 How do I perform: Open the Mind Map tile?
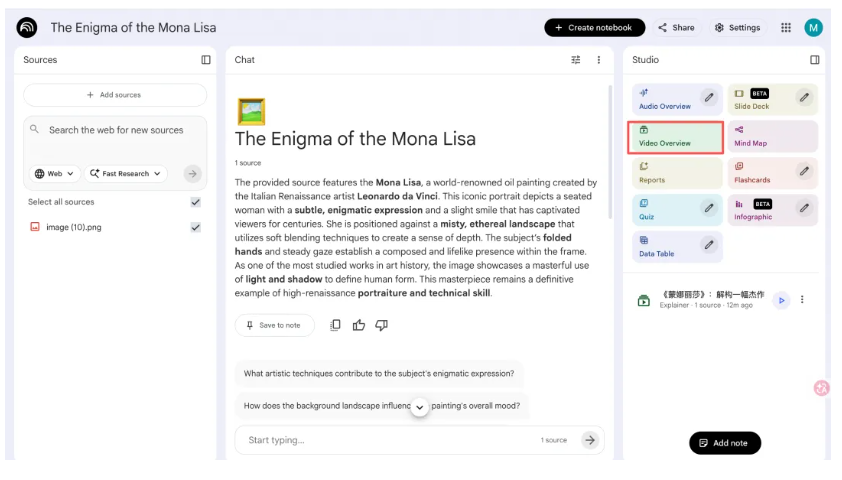click(772, 137)
